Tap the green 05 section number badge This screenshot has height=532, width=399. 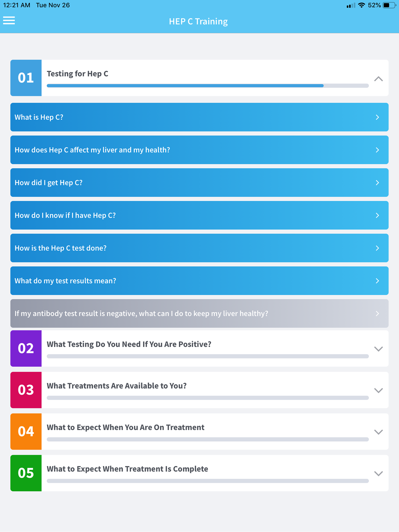coord(26,473)
